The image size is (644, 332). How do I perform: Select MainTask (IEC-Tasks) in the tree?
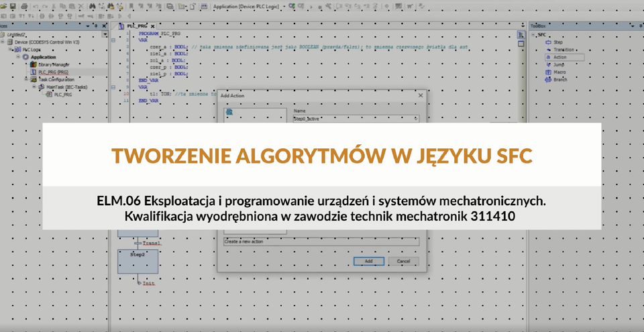66,87
